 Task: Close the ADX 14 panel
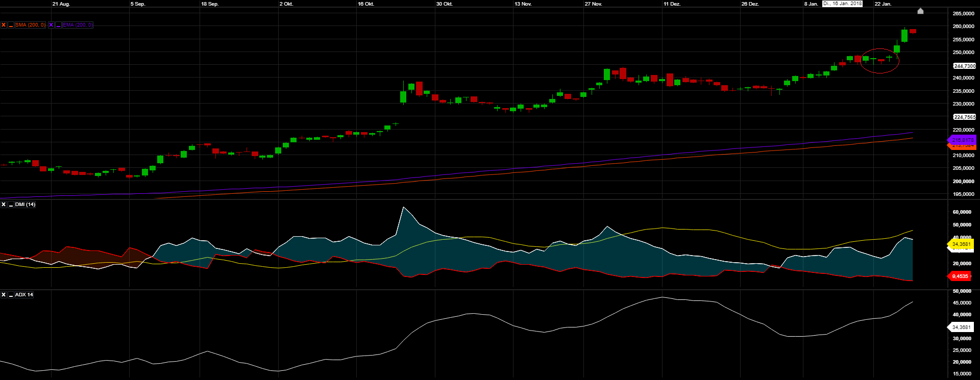[4, 295]
